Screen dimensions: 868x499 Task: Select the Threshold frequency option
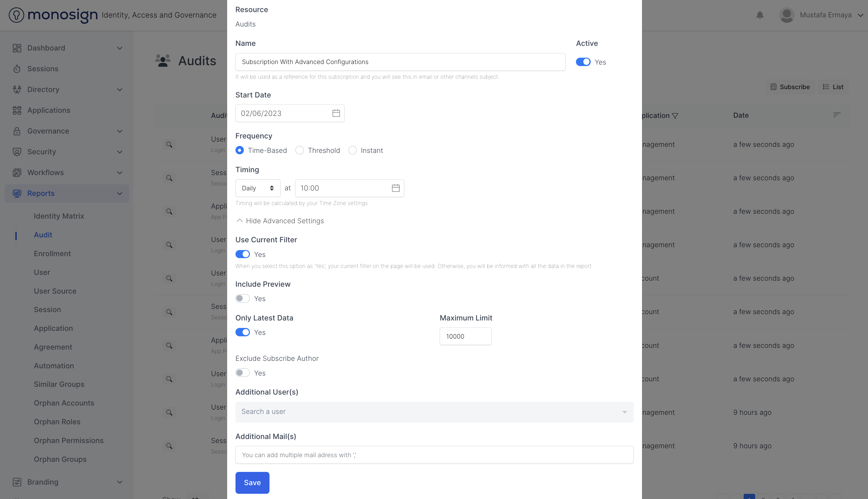coord(300,151)
